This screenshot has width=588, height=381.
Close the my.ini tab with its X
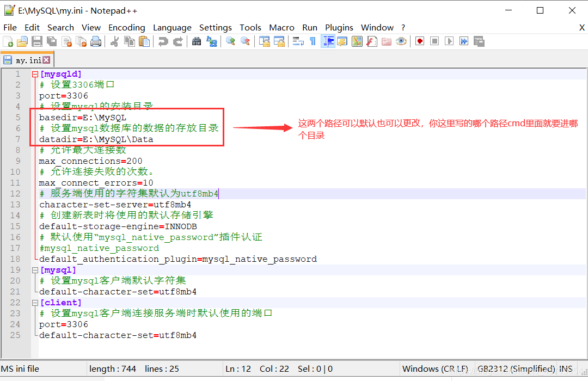(46, 60)
